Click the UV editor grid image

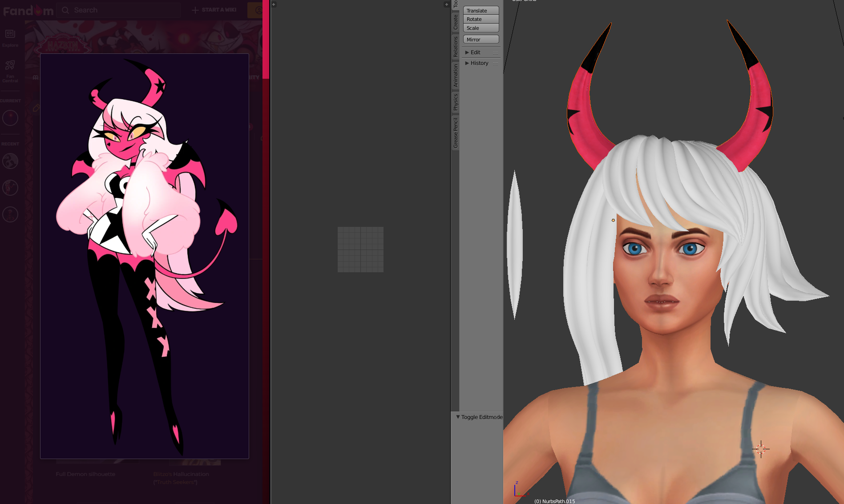360,250
